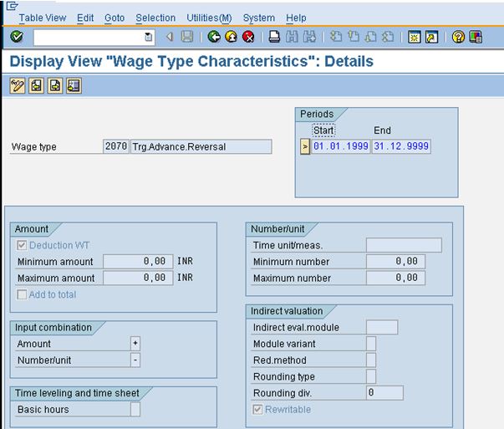Open Customize Local Layout icon

tap(476, 37)
